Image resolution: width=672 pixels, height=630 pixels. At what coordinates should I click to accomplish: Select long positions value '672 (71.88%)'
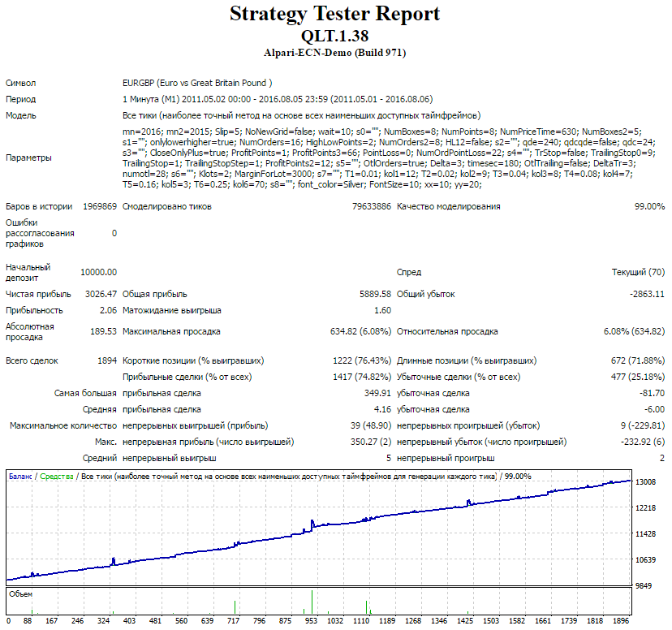click(638, 360)
